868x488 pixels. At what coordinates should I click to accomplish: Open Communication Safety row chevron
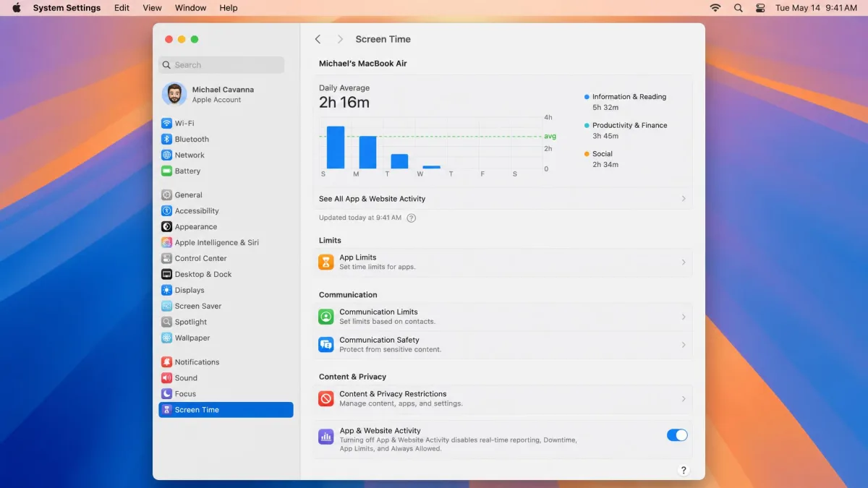click(684, 344)
